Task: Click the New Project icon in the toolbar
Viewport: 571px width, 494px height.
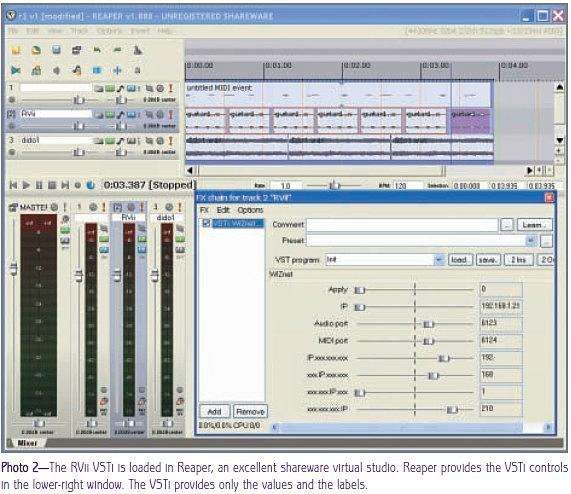Action: [x=16, y=50]
